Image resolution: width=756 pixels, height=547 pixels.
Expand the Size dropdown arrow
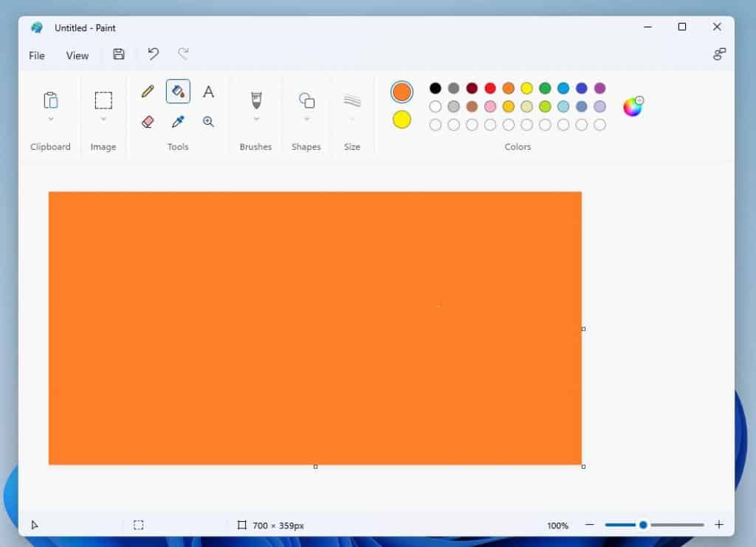(x=352, y=119)
